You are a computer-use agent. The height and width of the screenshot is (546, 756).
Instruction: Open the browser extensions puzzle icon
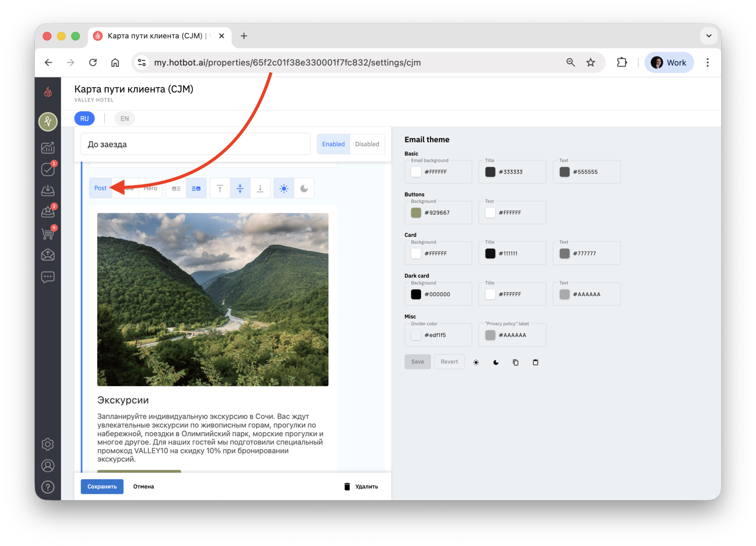(622, 63)
